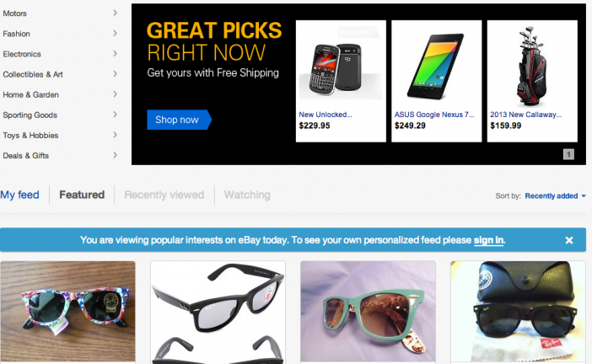The height and width of the screenshot is (364, 592).
Task: Switch to the Featured tab
Action: tap(82, 195)
